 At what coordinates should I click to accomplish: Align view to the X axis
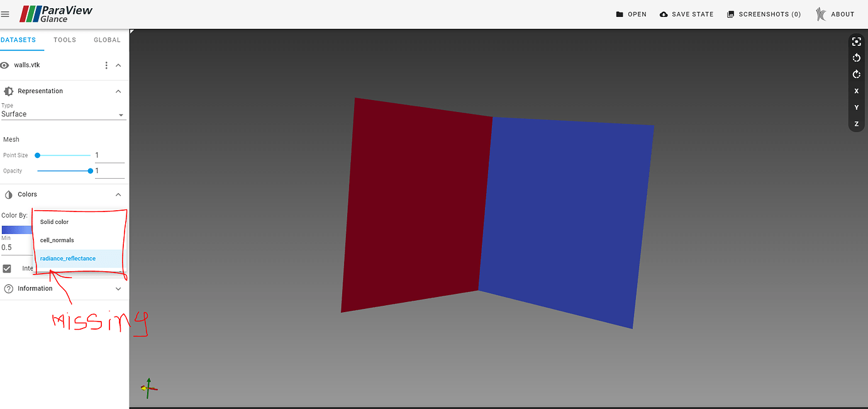coord(856,91)
